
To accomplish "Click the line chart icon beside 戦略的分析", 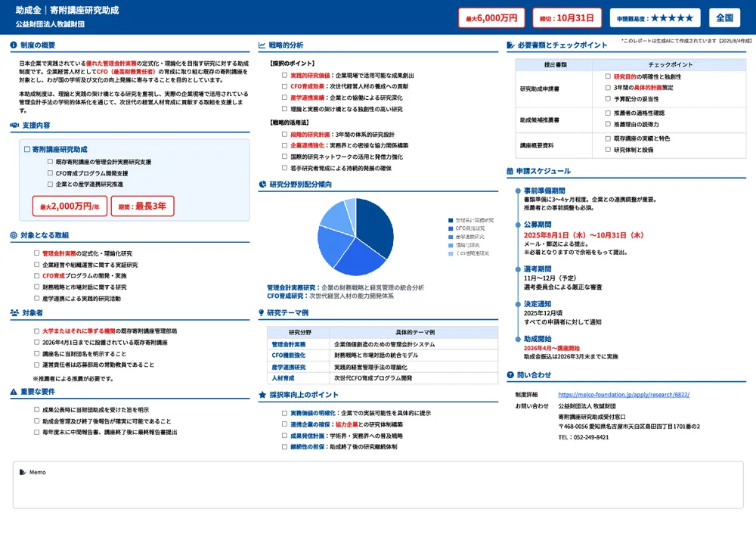I will 262,45.
